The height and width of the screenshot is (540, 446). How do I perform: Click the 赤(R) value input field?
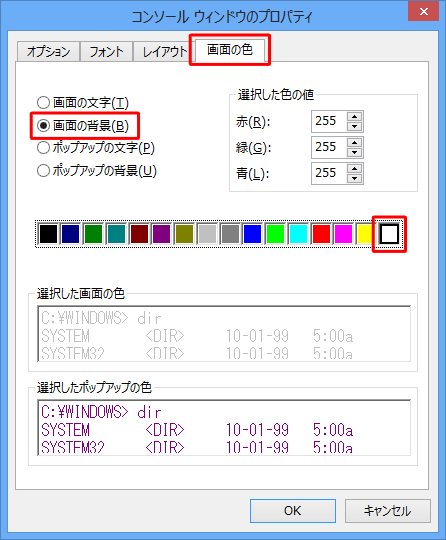click(x=329, y=121)
